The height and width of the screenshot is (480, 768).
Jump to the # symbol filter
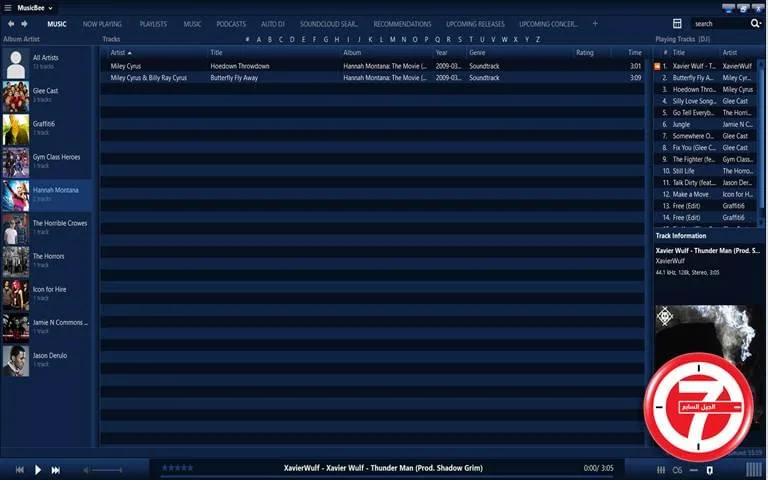(x=247, y=39)
